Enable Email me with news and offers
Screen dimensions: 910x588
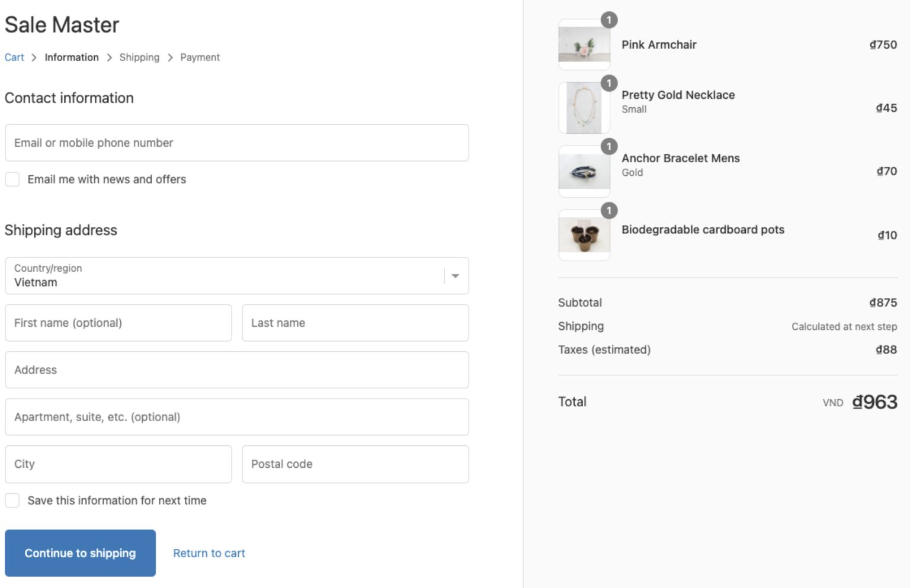(12, 179)
